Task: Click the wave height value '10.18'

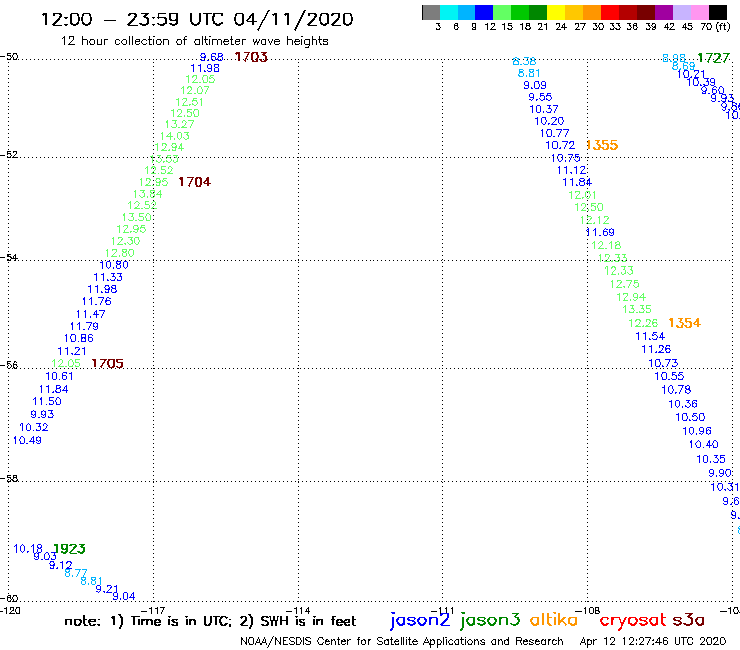Action: click(28, 549)
